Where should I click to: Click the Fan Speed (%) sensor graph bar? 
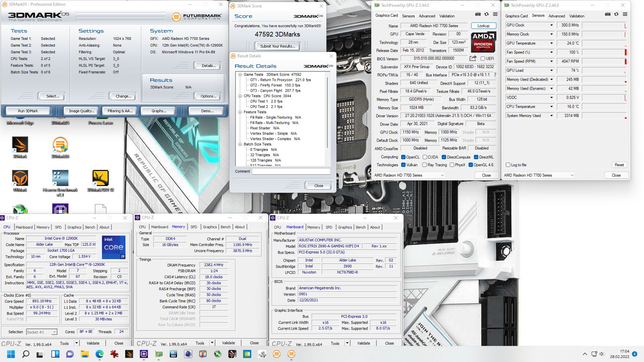click(x=604, y=52)
